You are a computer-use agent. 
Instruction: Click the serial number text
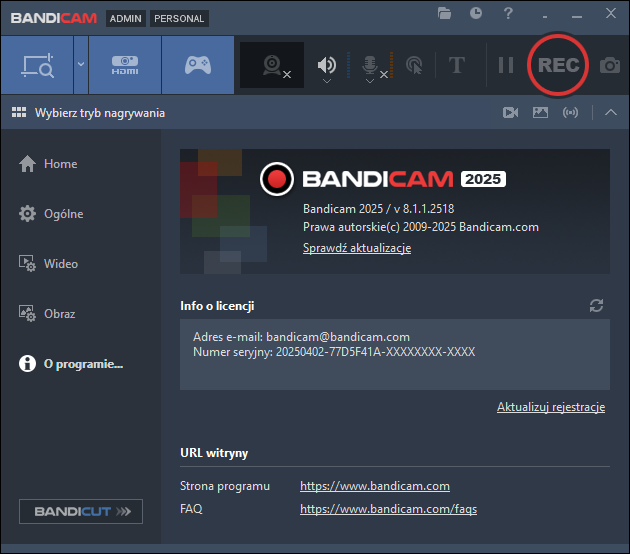(x=375, y=352)
